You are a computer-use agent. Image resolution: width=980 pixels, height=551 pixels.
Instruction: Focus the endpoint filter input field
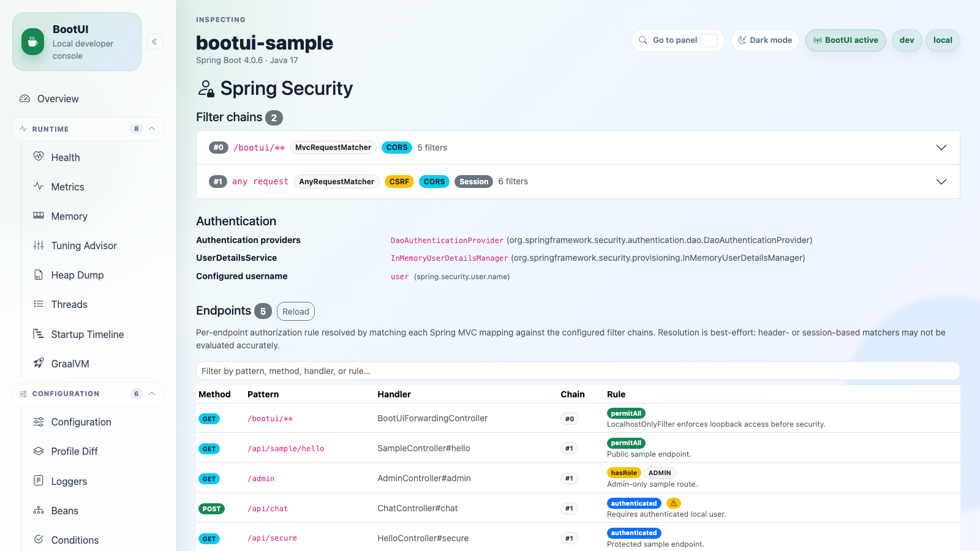(578, 371)
